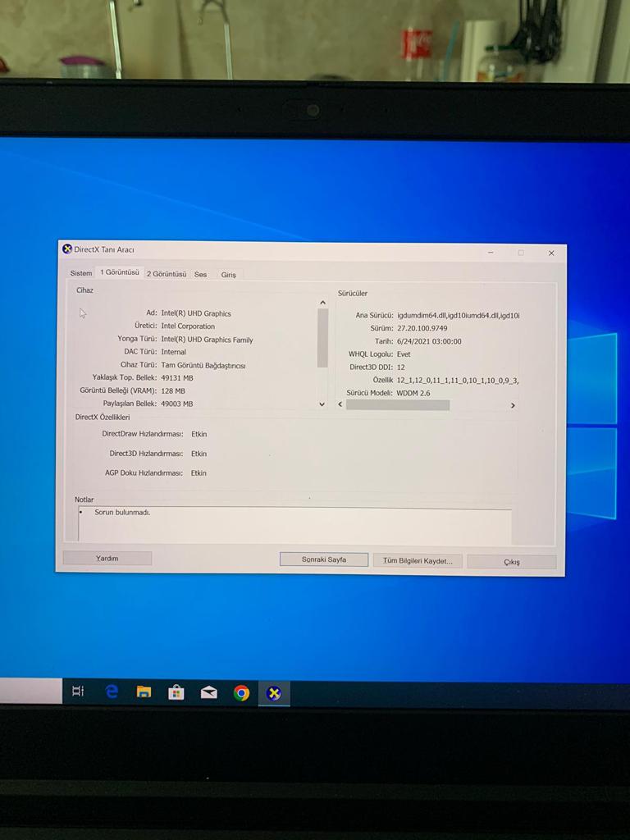
Task: Open the Mail app from the taskbar
Action: tap(209, 693)
